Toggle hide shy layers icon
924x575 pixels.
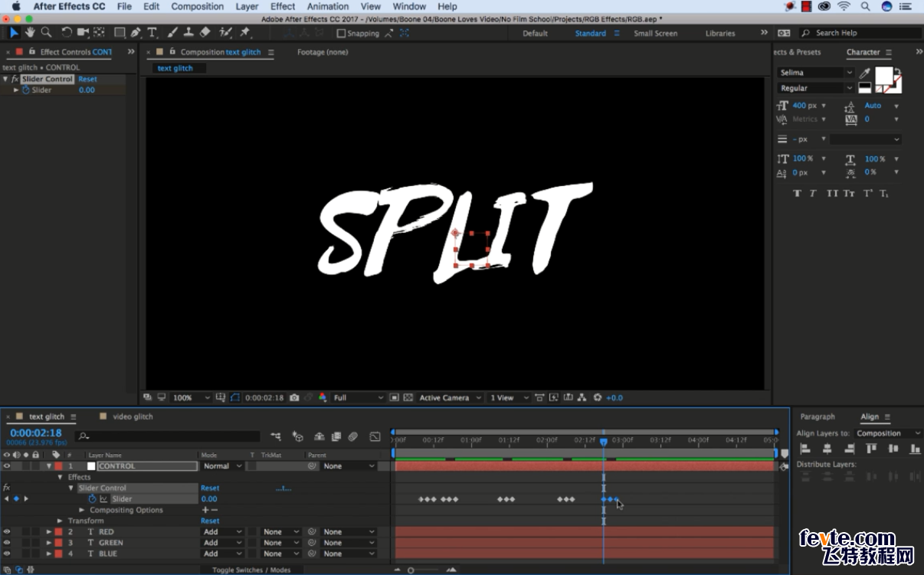pyautogui.click(x=319, y=436)
